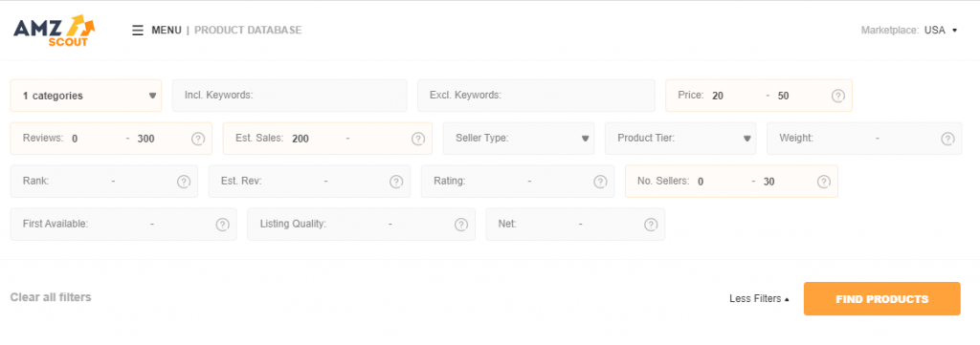
Task: Show help icon for Reviews filter
Action: pos(198,139)
